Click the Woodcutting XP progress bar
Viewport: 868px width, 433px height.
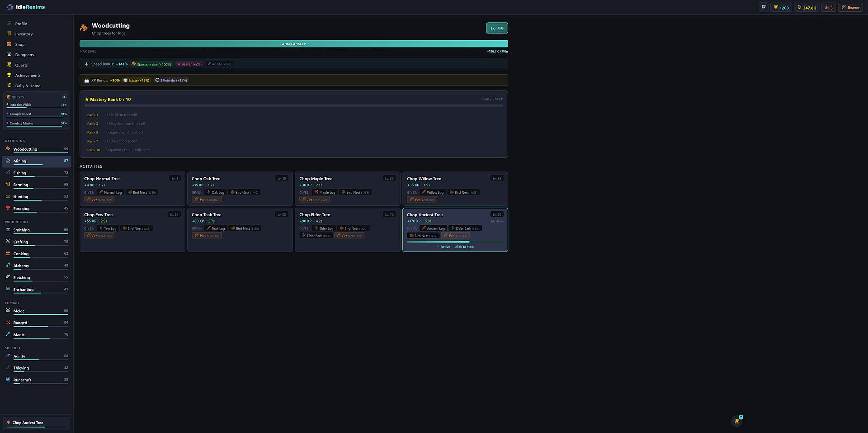click(x=293, y=44)
